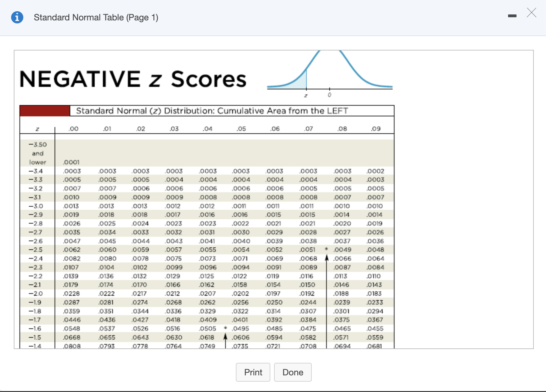Click value .0122 in the −2.2 row

(239, 276)
